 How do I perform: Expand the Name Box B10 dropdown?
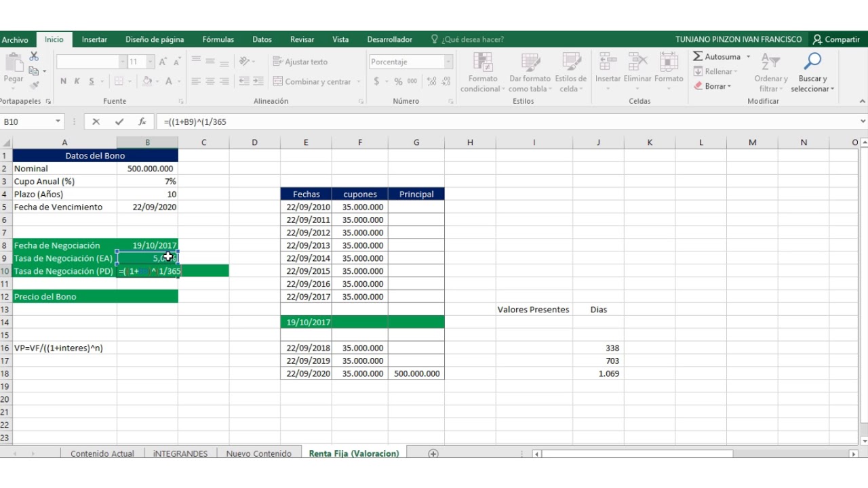(x=58, y=122)
